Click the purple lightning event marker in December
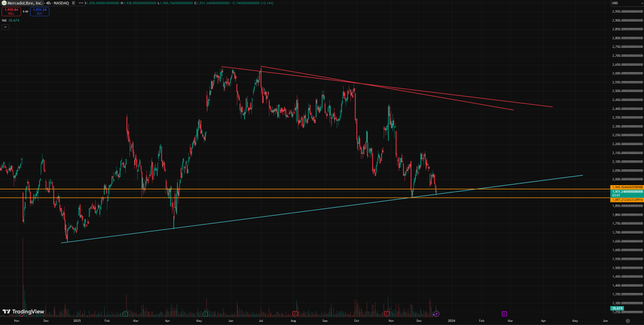This screenshot has width=644, height=325. [x=436, y=314]
